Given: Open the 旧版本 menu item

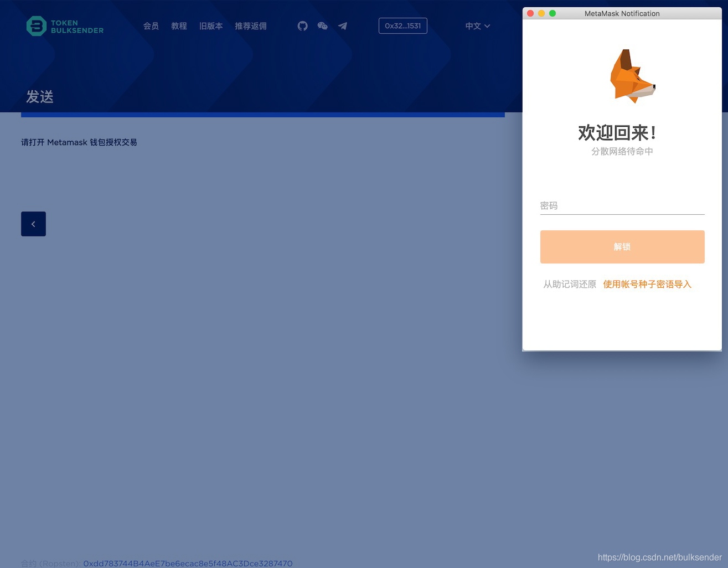Looking at the screenshot, I should (x=211, y=26).
